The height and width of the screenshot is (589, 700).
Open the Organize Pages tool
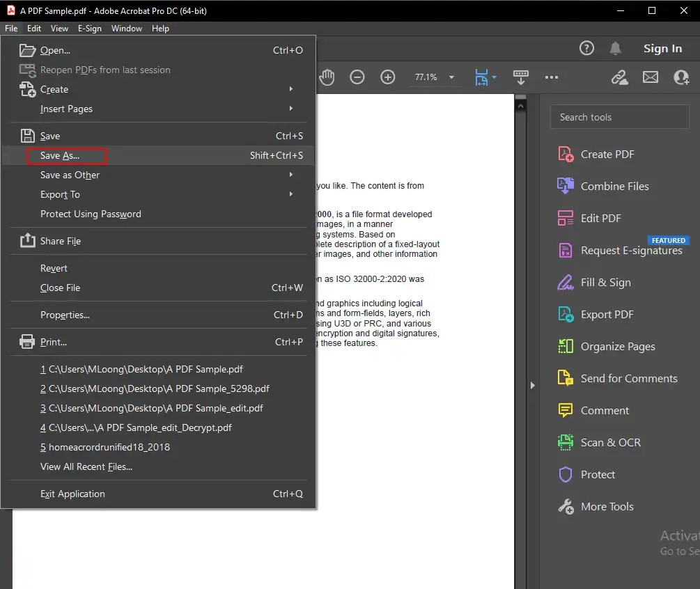606,347
